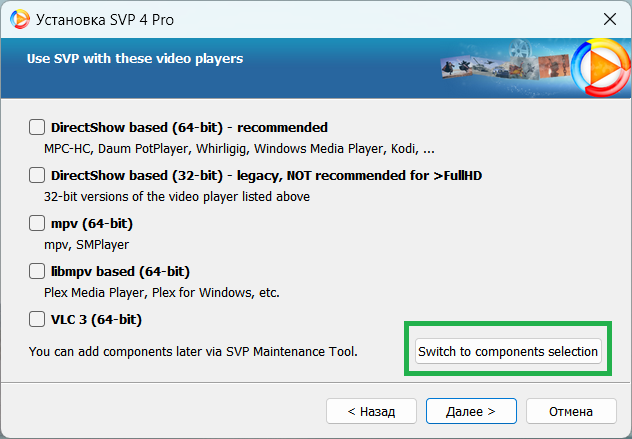The image size is (632, 439).
Task: Select the VLC 3 (64-bit) checkbox
Action: [37, 320]
